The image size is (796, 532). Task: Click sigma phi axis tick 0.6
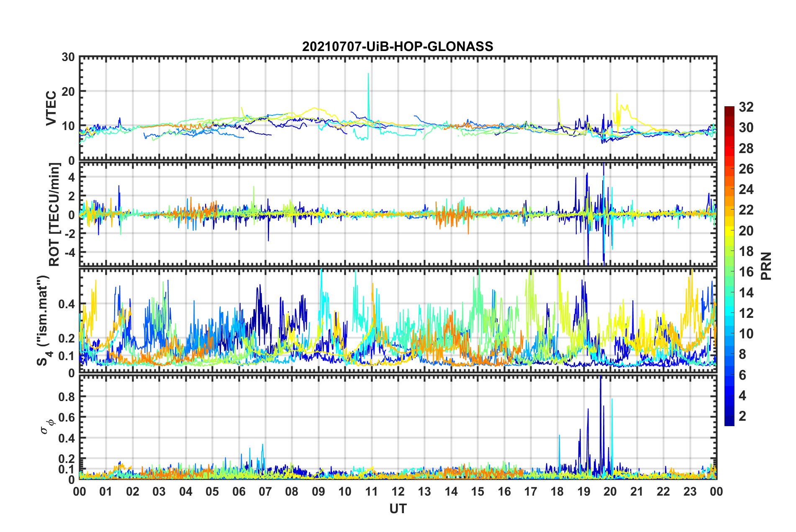67,417
